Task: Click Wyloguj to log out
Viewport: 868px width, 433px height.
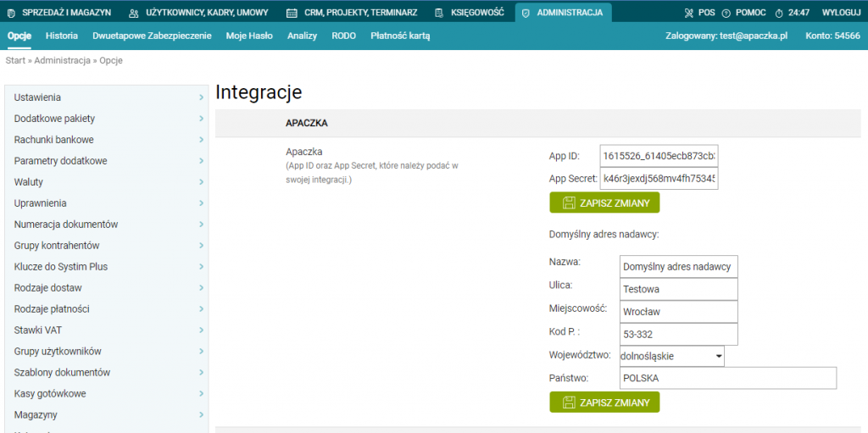Action: pyautogui.click(x=840, y=13)
